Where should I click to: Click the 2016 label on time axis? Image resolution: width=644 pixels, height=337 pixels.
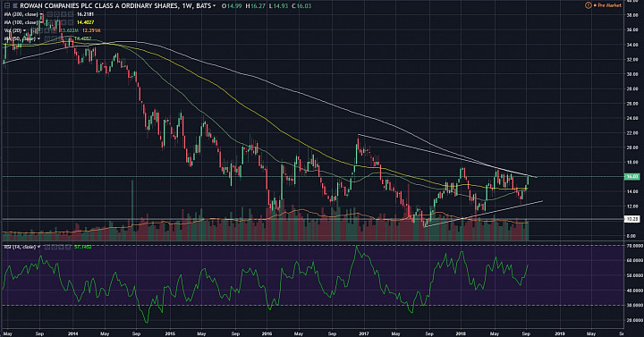point(267,333)
